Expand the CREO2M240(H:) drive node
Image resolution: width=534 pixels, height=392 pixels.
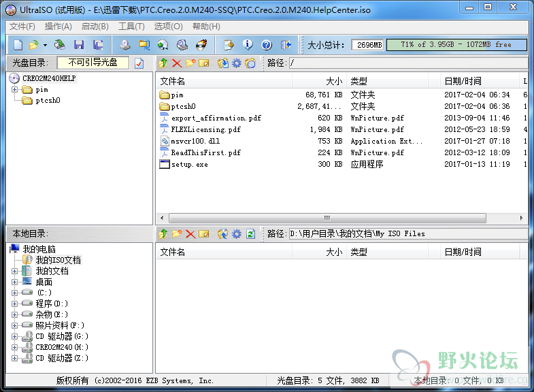(15, 347)
